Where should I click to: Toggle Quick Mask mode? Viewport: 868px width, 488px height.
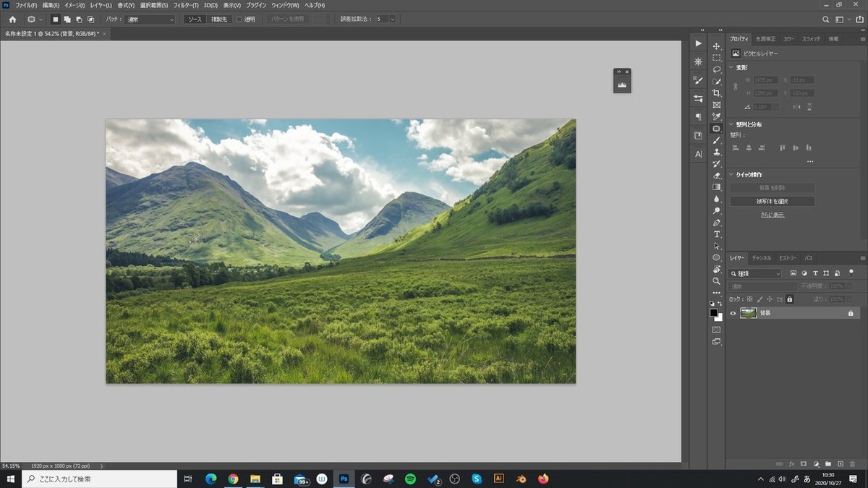click(716, 329)
